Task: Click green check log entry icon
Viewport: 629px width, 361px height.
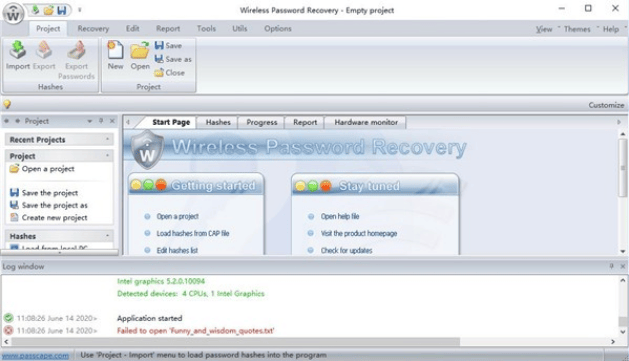Action: pos(8,318)
